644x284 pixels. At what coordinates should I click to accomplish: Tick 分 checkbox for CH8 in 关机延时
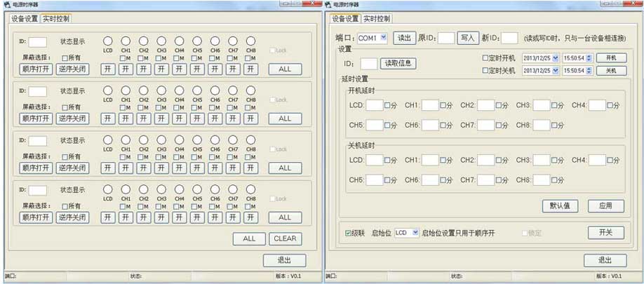[x=554, y=180]
